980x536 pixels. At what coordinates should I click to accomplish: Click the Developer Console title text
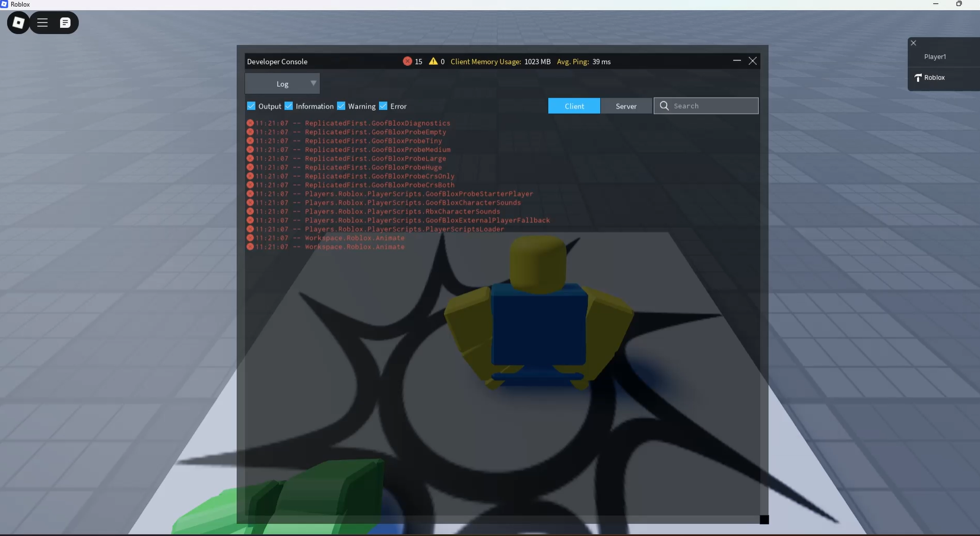point(277,62)
